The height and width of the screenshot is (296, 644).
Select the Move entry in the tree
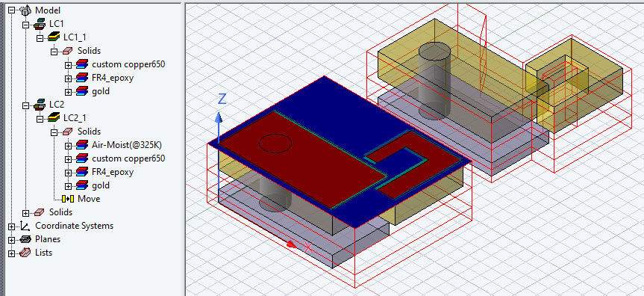tap(89, 199)
